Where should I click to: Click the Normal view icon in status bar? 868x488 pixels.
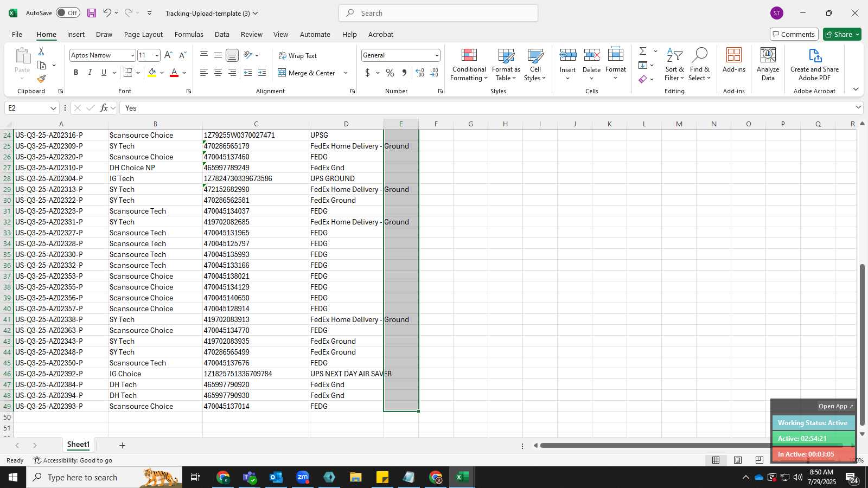(716, 460)
